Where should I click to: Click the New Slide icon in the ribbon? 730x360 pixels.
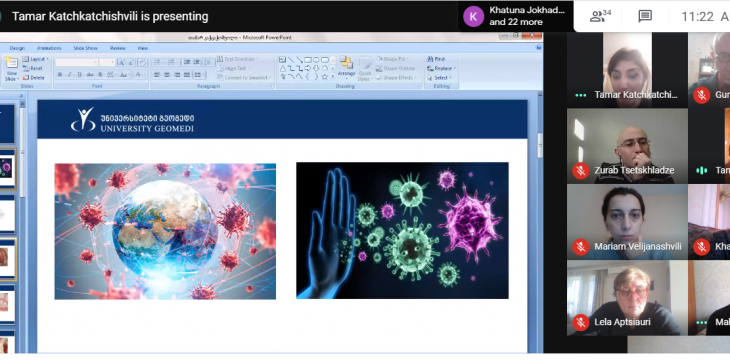coord(11,69)
